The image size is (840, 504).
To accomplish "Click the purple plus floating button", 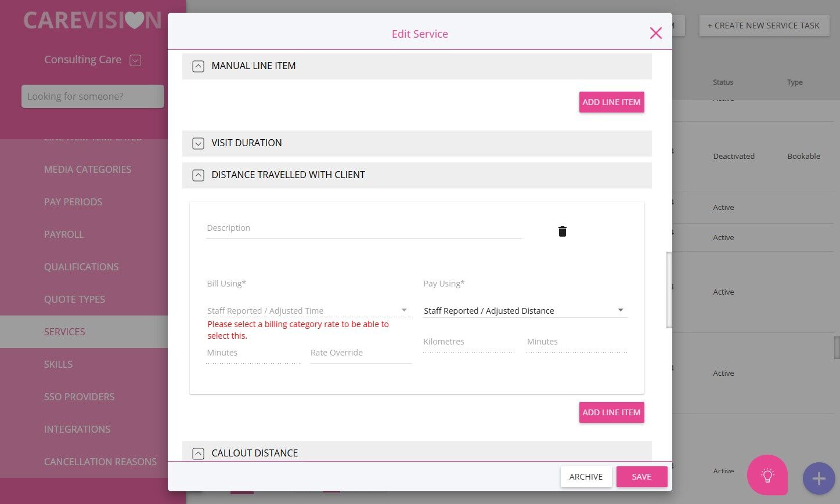I will [819, 478].
